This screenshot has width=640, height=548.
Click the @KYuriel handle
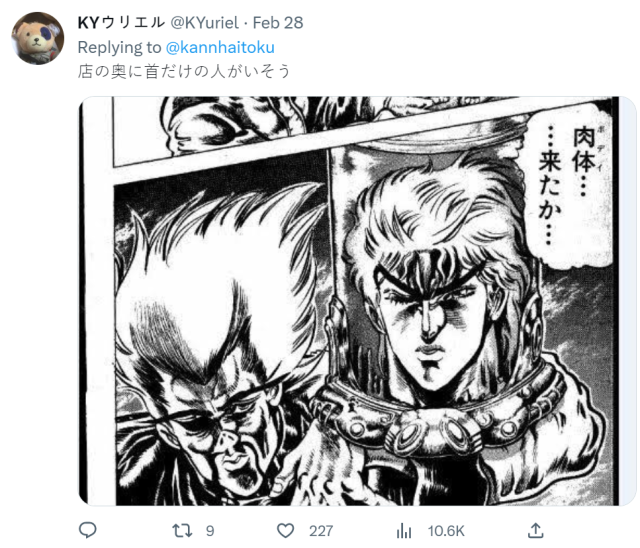tap(204, 22)
